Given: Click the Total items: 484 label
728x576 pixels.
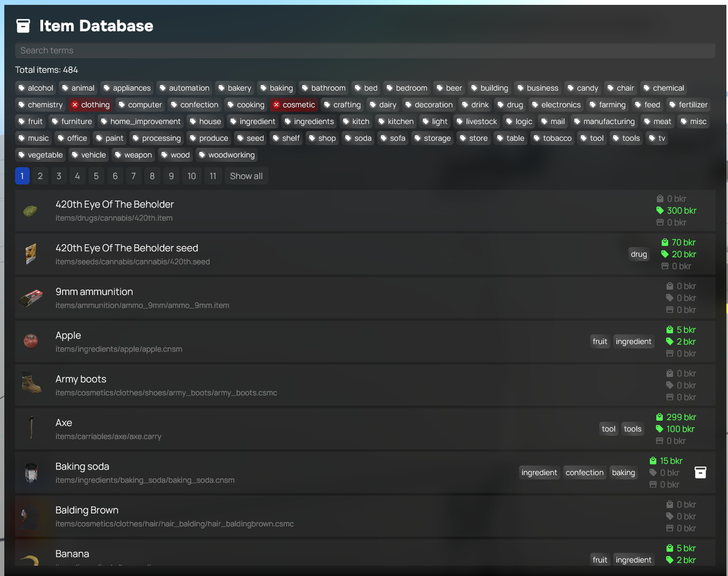Looking at the screenshot, I should (x=46, y=70).
